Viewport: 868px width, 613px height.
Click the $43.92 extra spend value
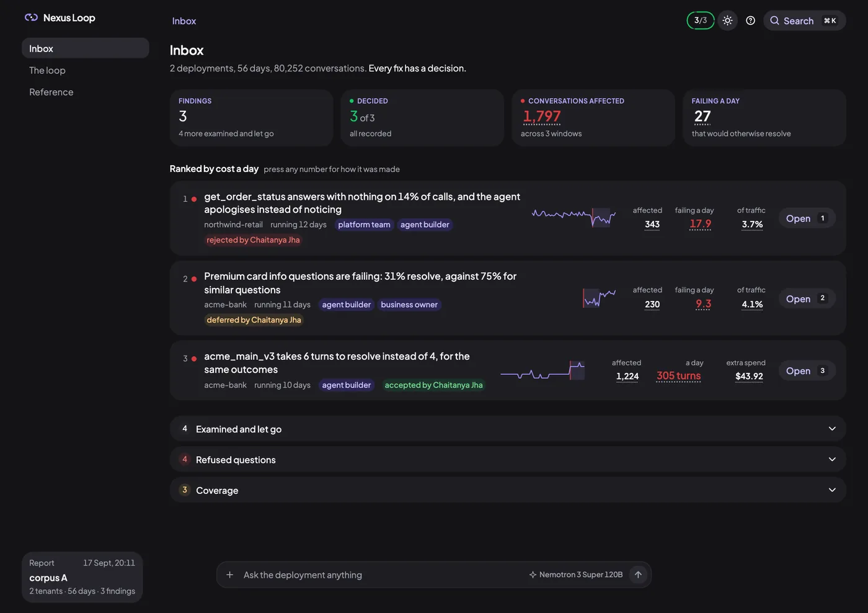pos(749,376)
